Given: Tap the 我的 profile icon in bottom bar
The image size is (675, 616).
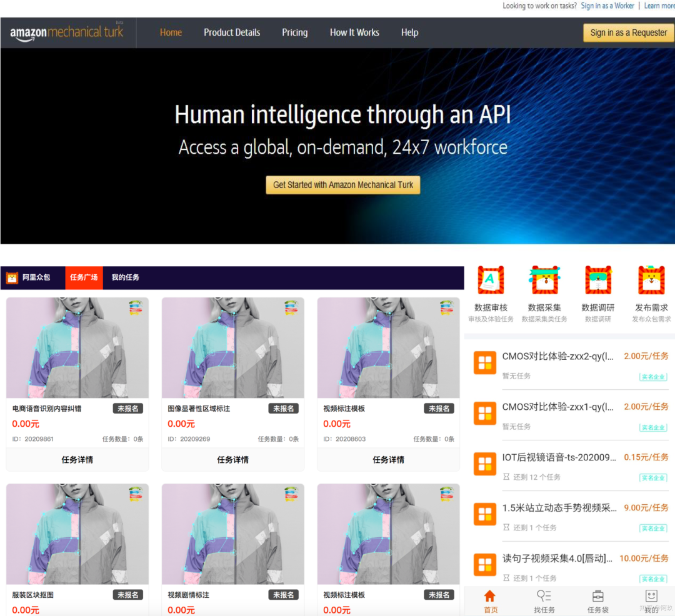Looking at the screenshot, I should point(651,596).
